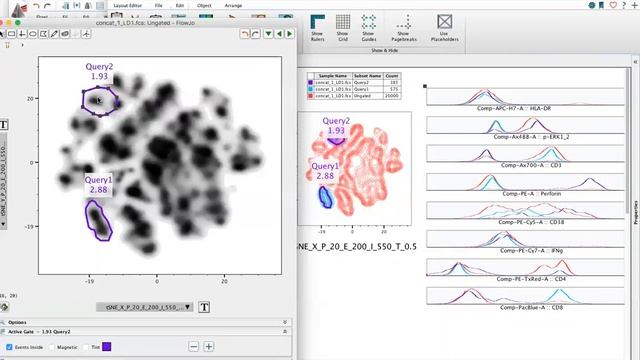The width and height of the screenshot is (640, 360).
Task: Click the Query2 1.93 gate label in plot
Action: [x=99, y=71]
